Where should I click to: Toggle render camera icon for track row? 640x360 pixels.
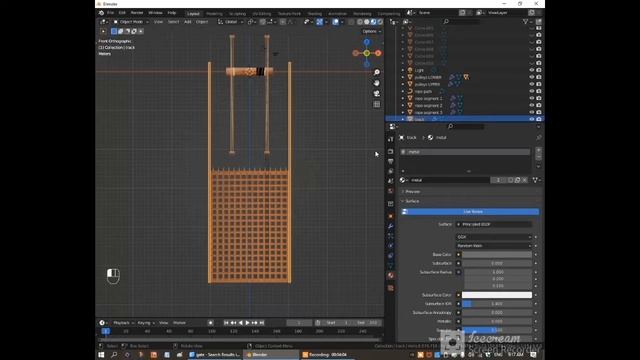[x=539, y=119]
